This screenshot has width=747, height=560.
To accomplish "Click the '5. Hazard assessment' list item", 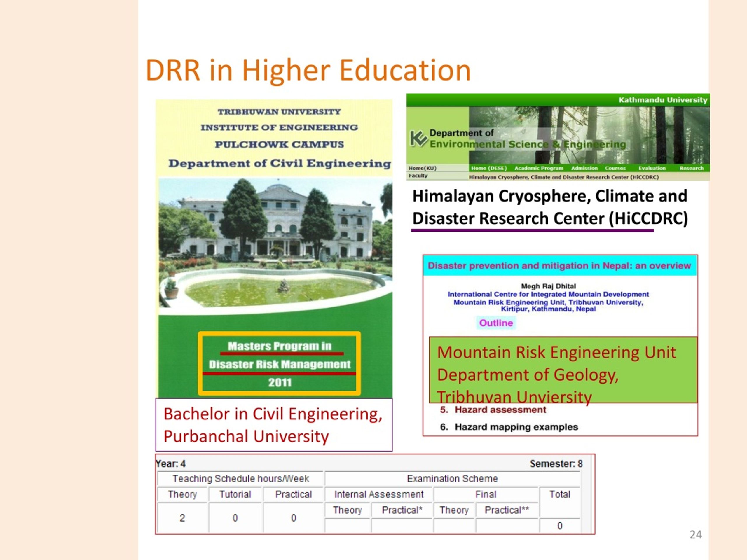I will [493, 410].
